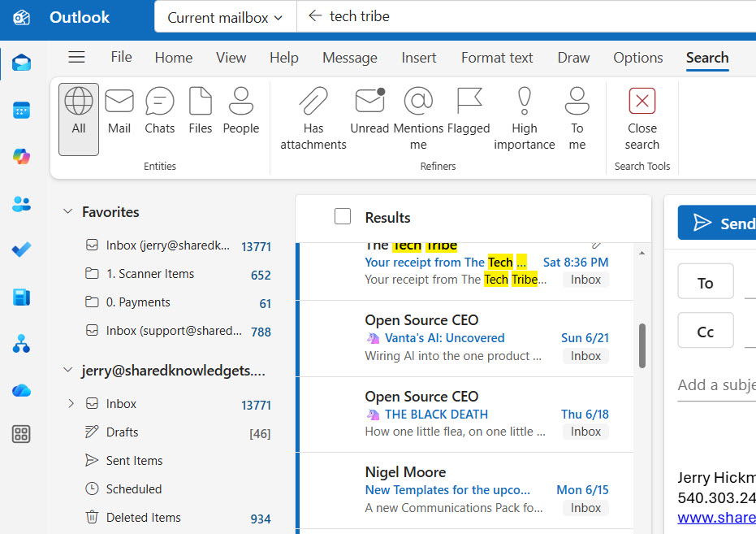Open the Options tab
The height and width of the screenshot is (534, 756).
click(x=638, y=58)
